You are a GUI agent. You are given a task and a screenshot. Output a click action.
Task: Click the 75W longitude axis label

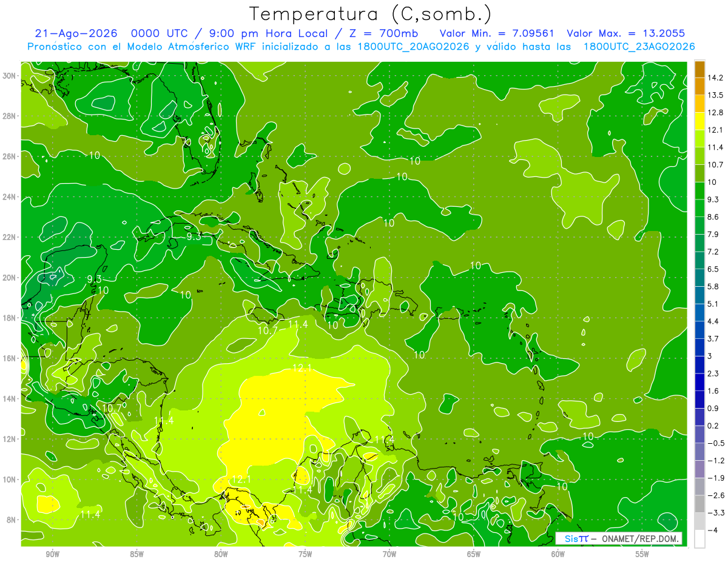pos(305,554)
